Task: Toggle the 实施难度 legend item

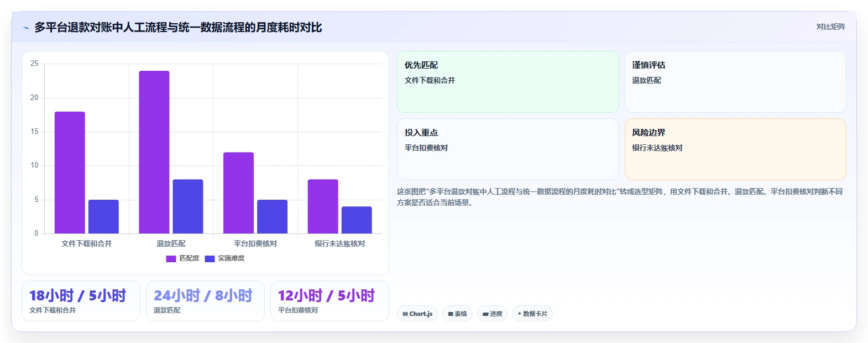Action: click(224, 258)
